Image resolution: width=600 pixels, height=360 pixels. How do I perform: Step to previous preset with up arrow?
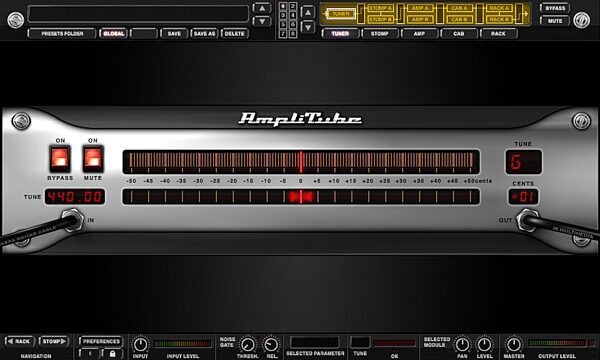tap(262, 8)
